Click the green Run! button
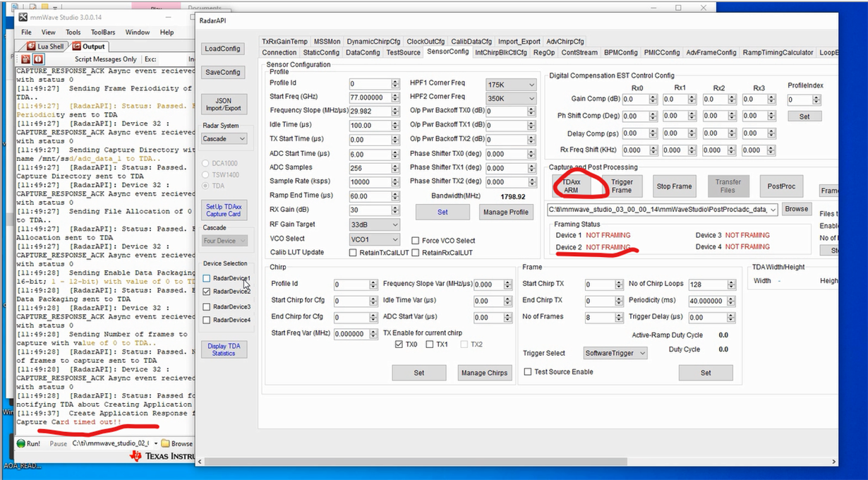 [29, 443]
